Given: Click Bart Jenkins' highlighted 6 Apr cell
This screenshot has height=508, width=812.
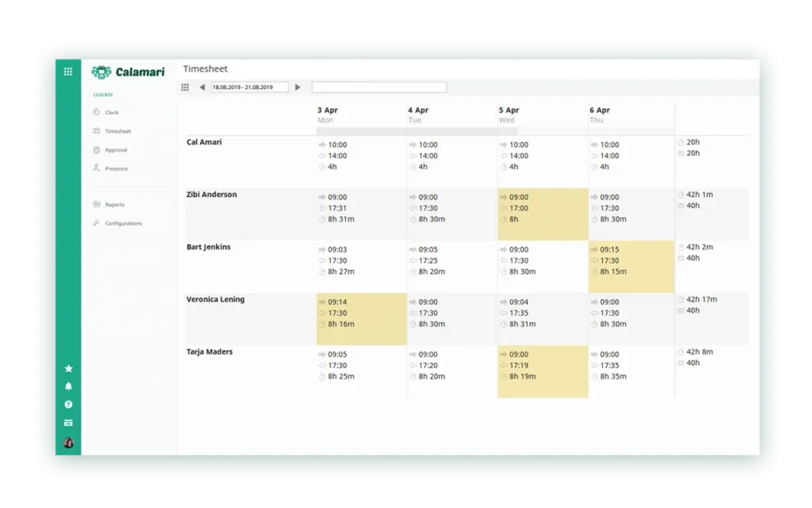Looking at the screenshot, I should click(631, 267).
